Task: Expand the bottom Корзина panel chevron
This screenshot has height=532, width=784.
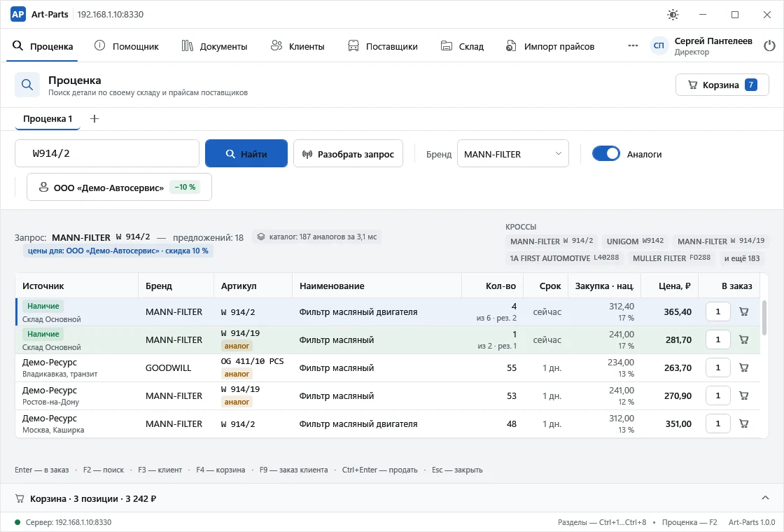Action: [765, 498]
